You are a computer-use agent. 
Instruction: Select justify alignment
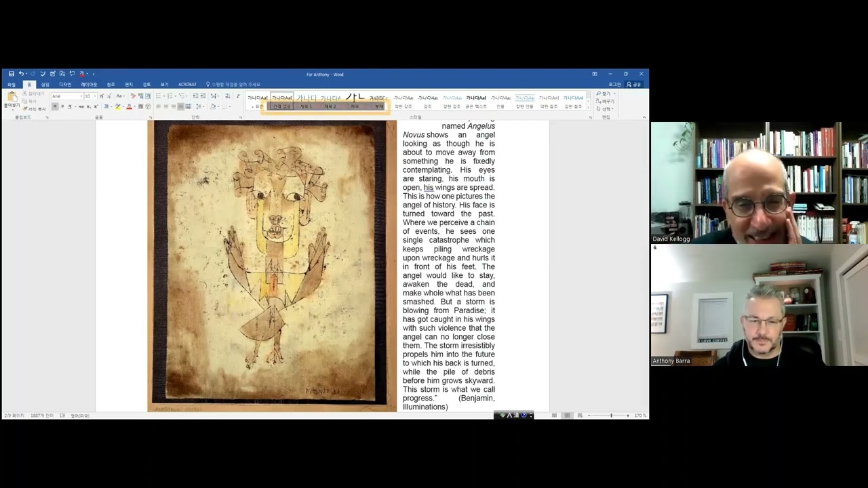pyautogui.click(x=180, y=106)
